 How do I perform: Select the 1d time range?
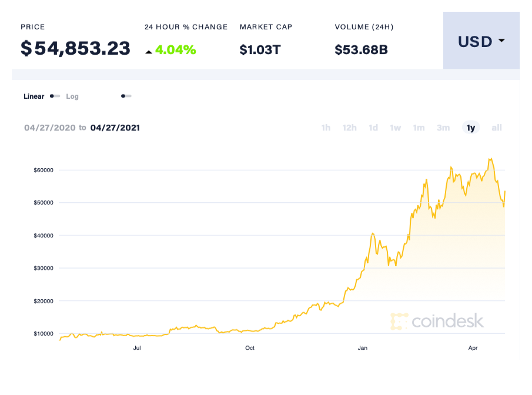(373, 128)
